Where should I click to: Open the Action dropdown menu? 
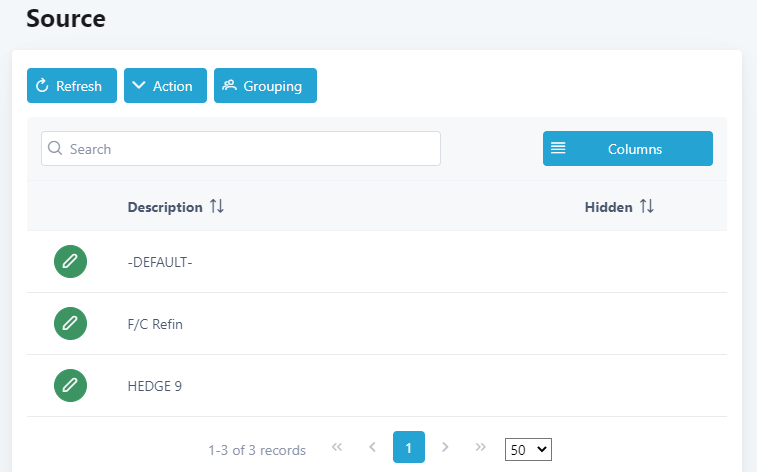[165, 86]
